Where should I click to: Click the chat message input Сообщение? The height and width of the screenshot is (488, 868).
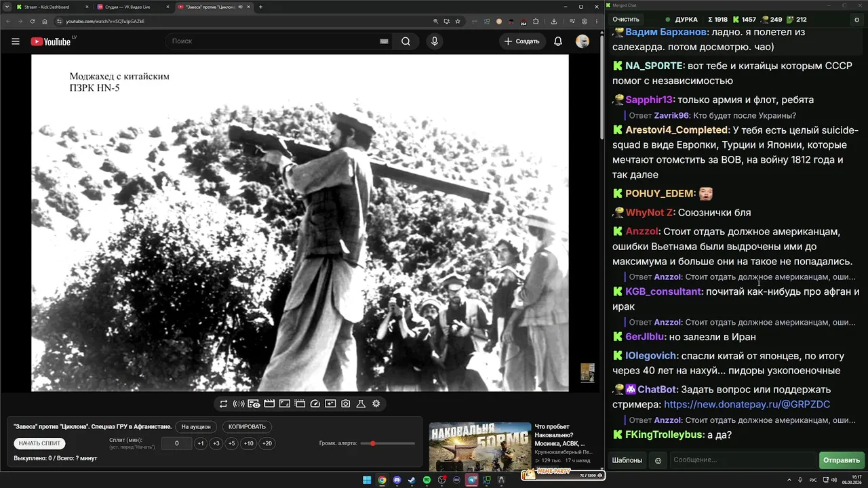click(x=743, y=461)
